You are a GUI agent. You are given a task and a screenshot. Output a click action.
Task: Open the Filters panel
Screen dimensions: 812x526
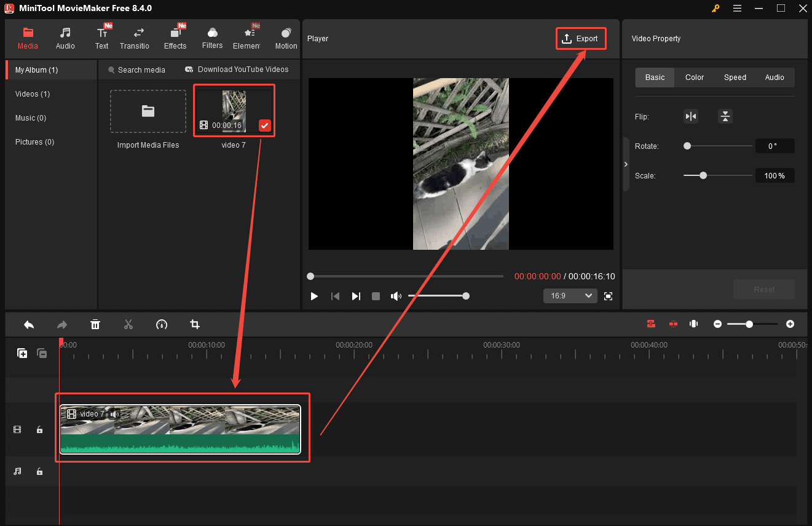(x=212, y=37)
